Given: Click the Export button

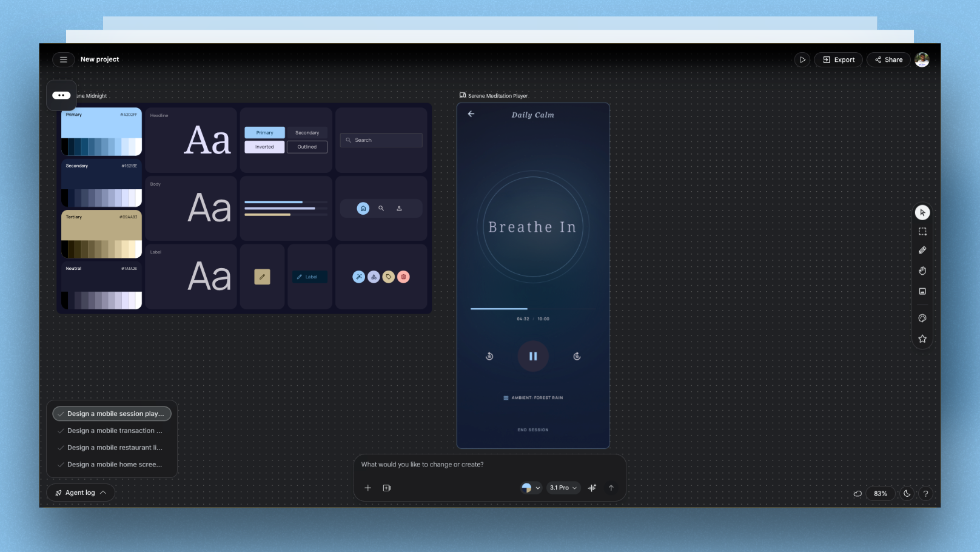Looking at the screenshot, I should coord(838,59).
